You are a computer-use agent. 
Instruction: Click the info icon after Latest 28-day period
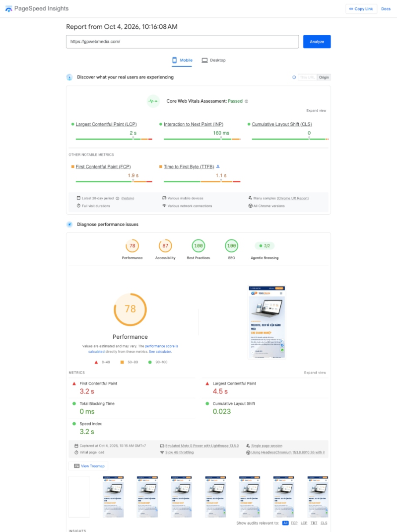click(x=117, y=199)
